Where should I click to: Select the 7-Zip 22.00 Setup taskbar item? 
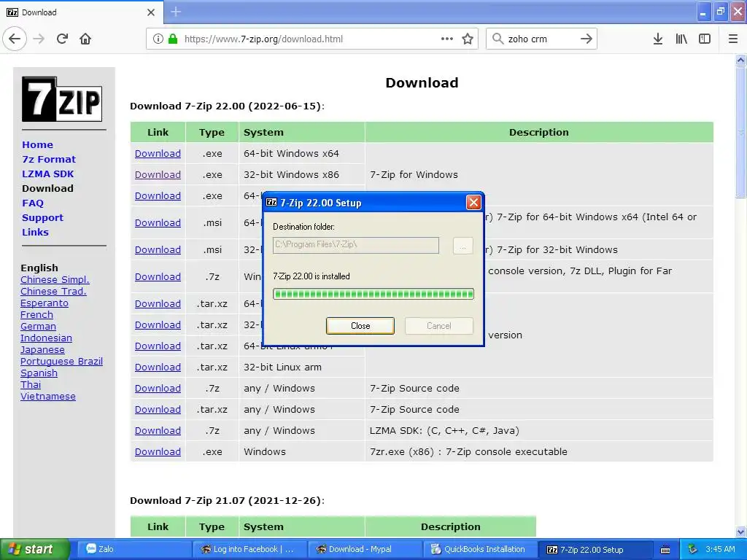pyautogui.click(x=595, y=549)
